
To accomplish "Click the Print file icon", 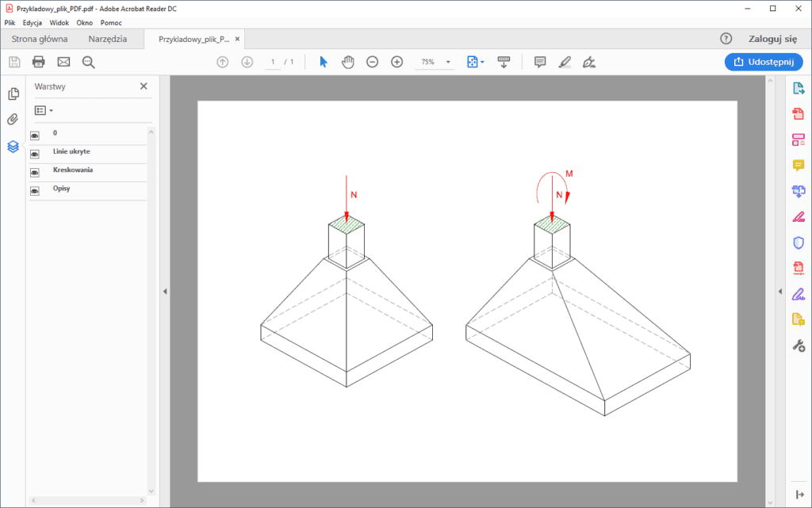I will coord(38,62).
